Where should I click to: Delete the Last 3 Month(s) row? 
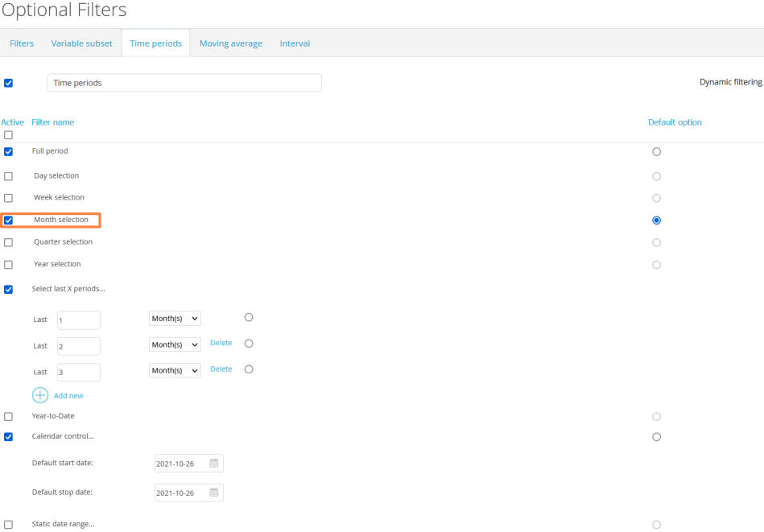point(221,369)
